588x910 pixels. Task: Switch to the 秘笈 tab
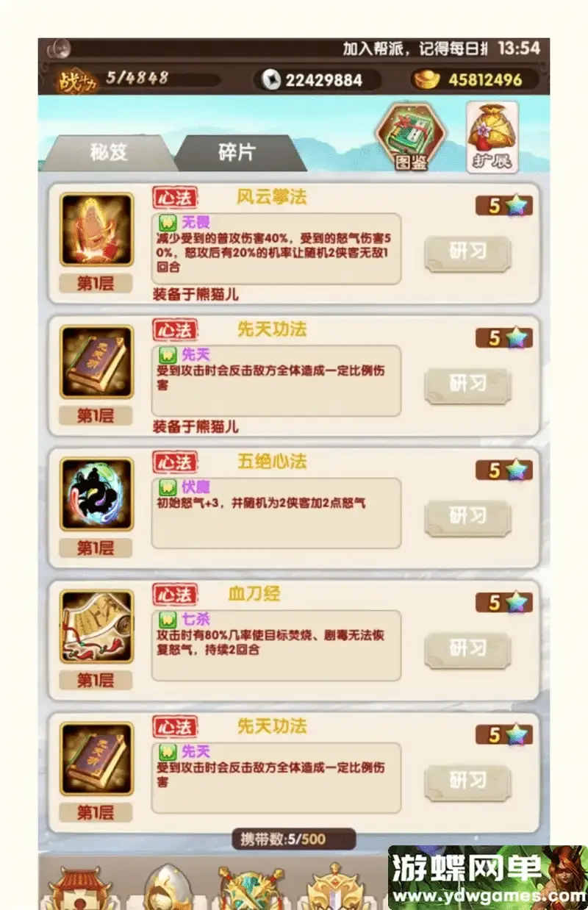tap(109, 153)
